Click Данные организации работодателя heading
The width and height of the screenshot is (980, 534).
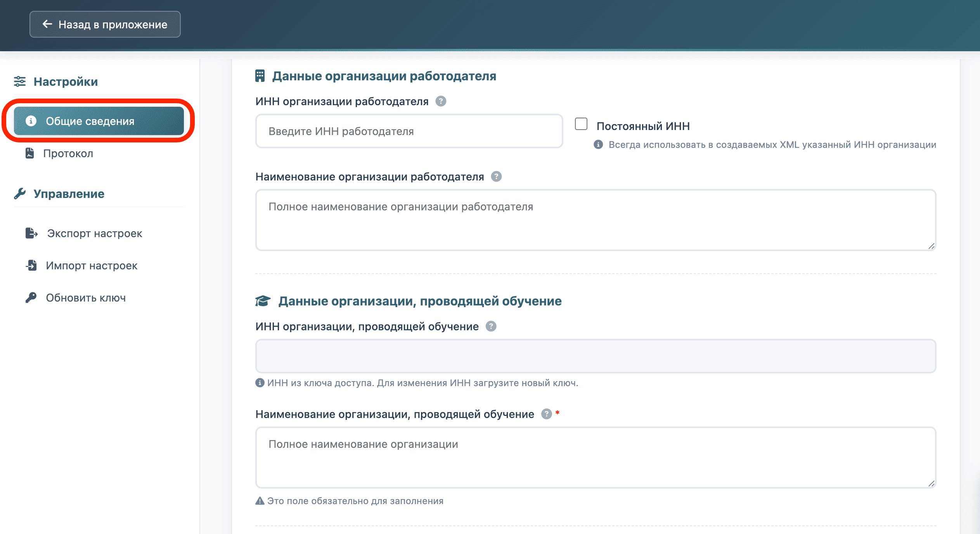click(384, 76)
